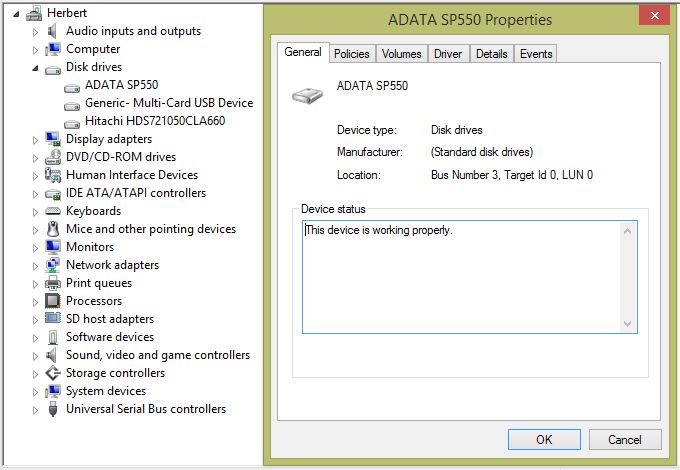Click the Software devices icon
The image size is (680, 470).
(x=53, y=337)
